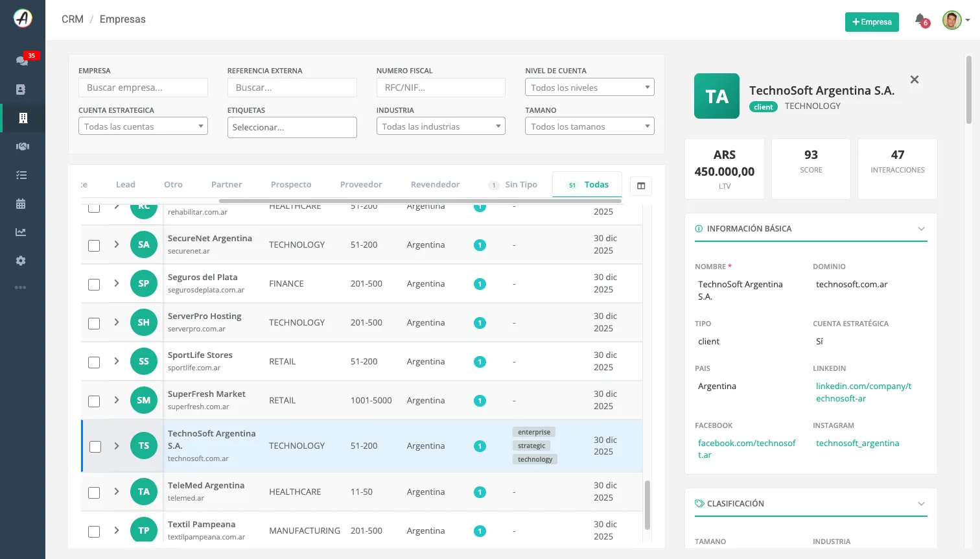Focus the Buscar empresa search field
The width and height of the screenshot is (980, 559).
[143, 88]
